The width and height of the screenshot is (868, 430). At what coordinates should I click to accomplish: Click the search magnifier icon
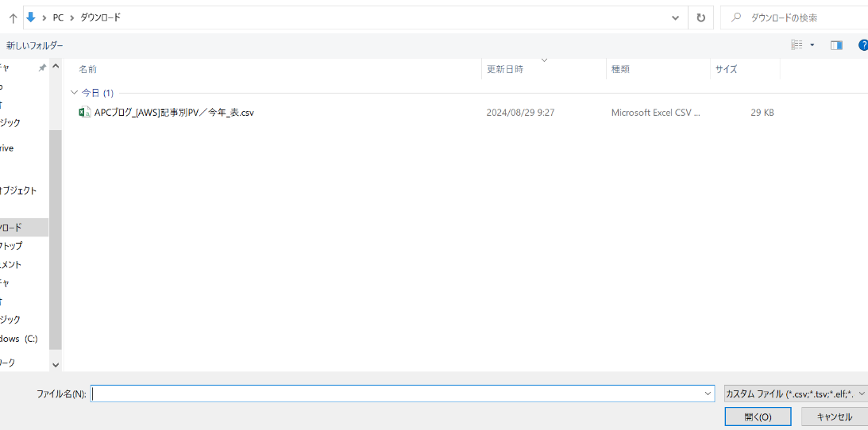736,17
